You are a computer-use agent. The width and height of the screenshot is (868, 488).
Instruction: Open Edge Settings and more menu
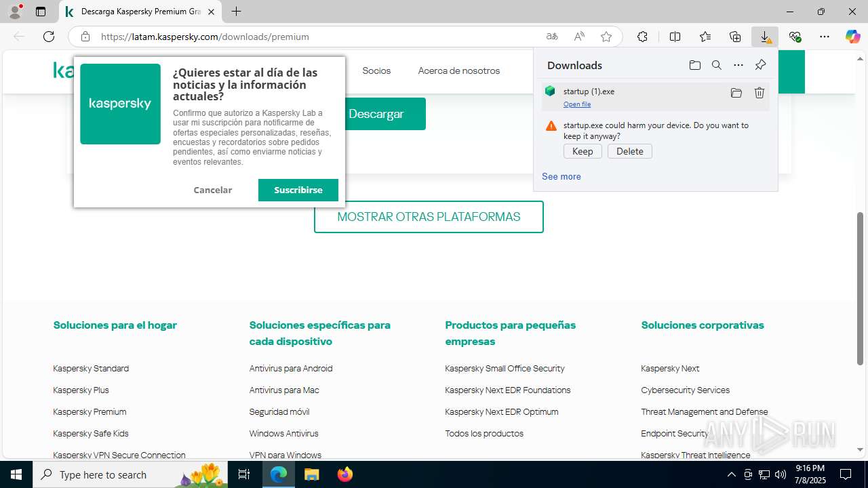click(825, 37)
